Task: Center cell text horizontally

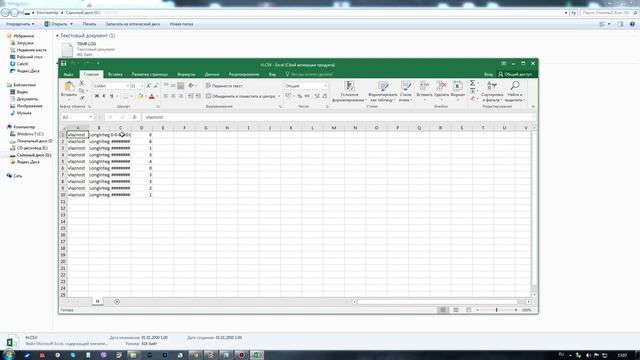Action: tap(173, 96)
